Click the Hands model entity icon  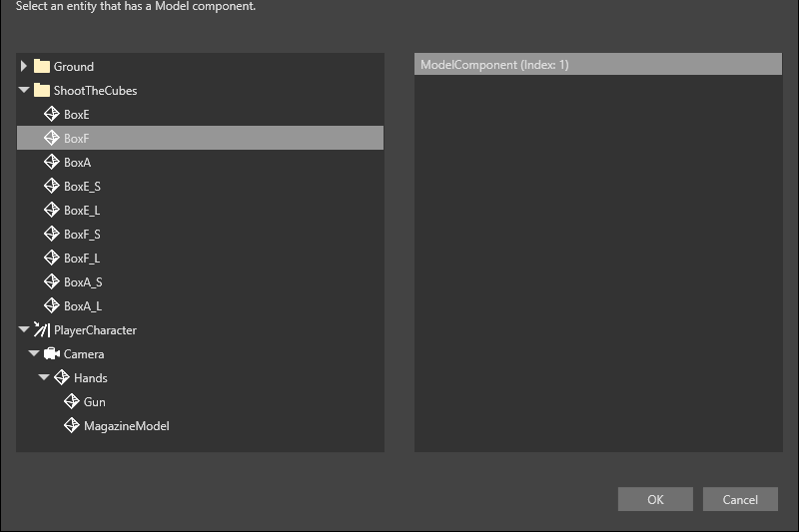point(62,377)
